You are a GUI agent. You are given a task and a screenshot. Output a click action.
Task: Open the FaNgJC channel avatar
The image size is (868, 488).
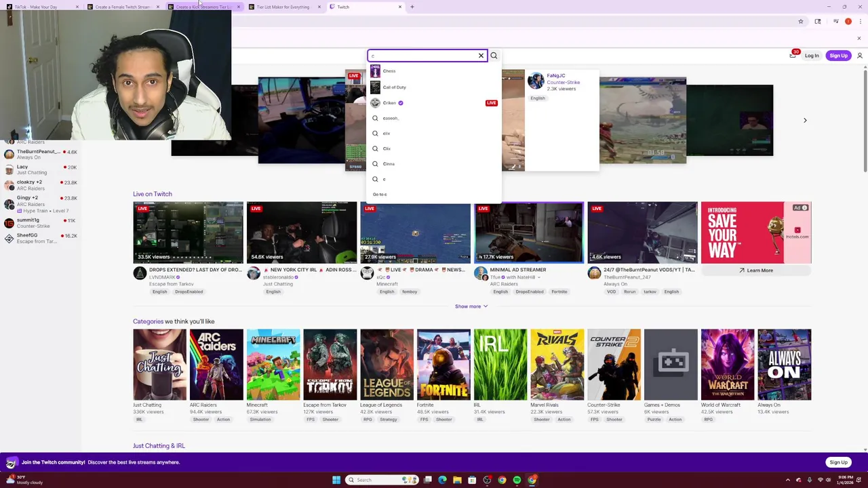tap(536, 81)
